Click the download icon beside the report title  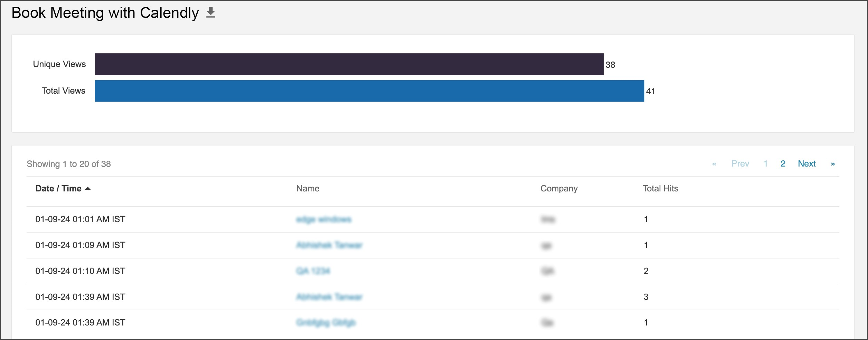[x=211, y=13]
